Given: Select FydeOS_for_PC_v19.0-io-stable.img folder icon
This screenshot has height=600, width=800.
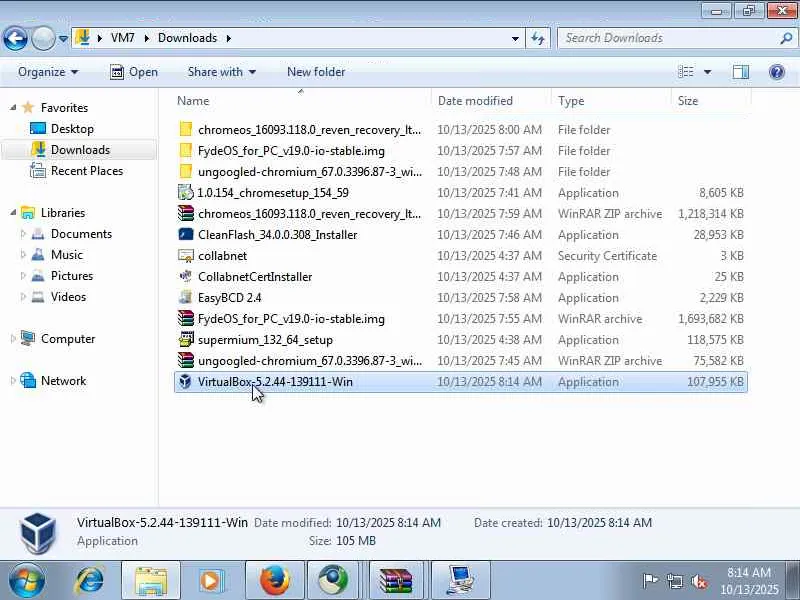Looking at the screenshot, I should (186, 150).
